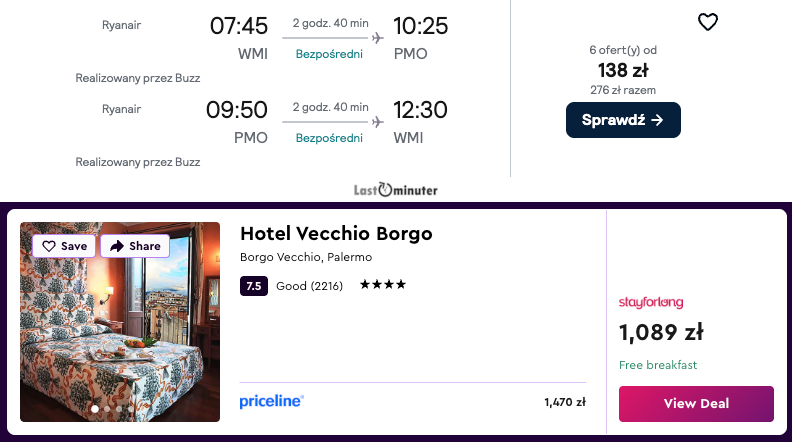Click the Free breakfast label
Screen dimensions: 792x442
coord(658,365)
